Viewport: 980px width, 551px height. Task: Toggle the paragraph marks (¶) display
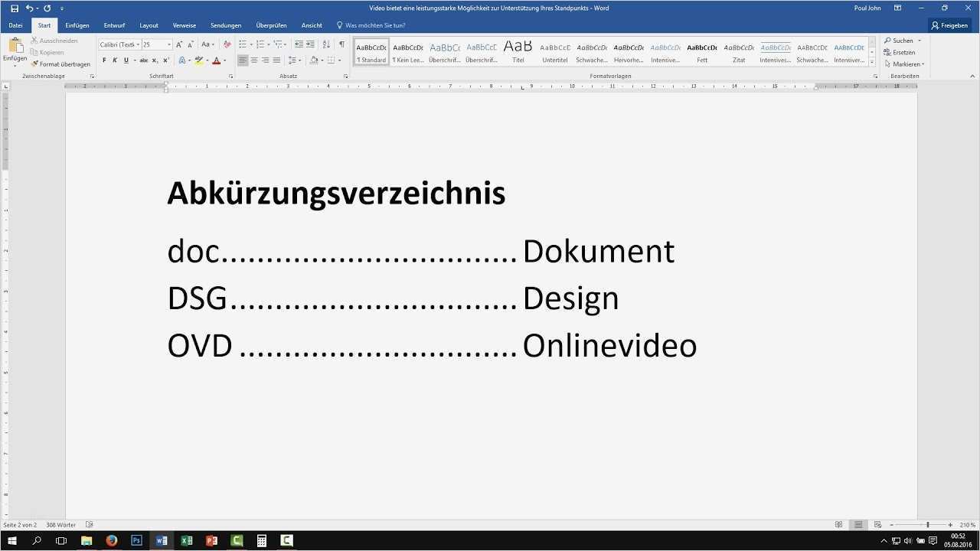click(342, 44)
